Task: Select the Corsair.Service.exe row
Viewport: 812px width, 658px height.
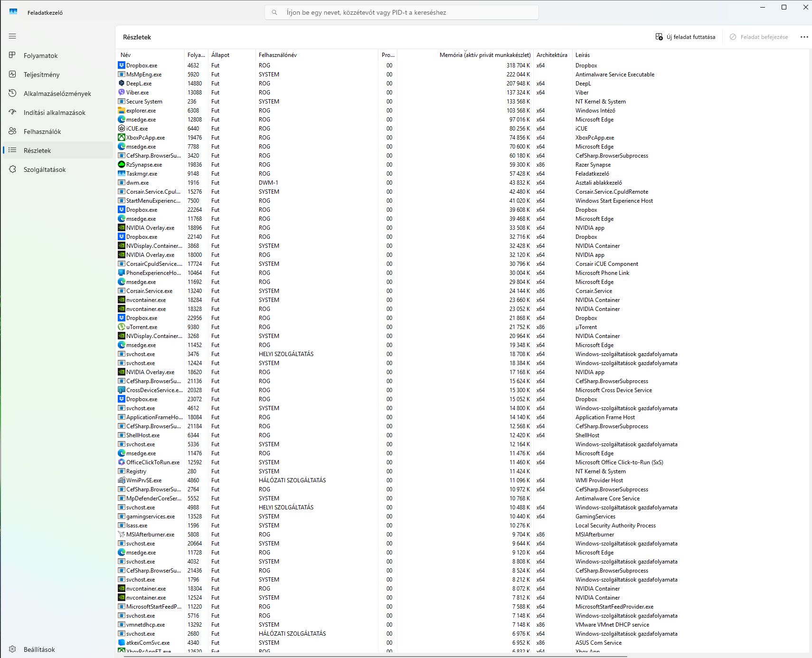Action: click(462, 291)
